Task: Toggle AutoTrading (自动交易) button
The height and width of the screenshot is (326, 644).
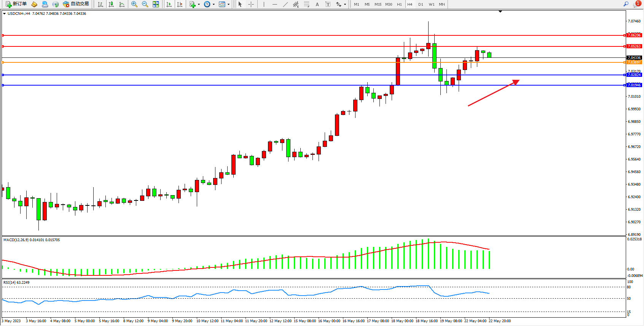Action: click(76, 4)
